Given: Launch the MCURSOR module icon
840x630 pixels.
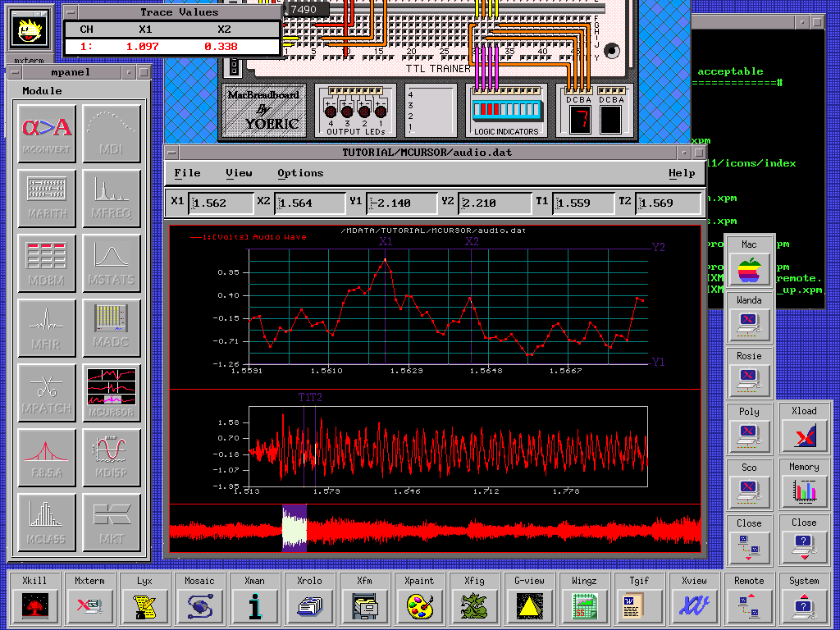Looking at the screenshot, I should point(112,391).
